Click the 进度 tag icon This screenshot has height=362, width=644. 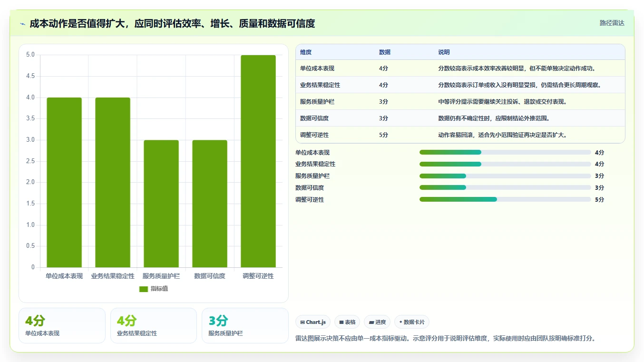click(371, 322)
